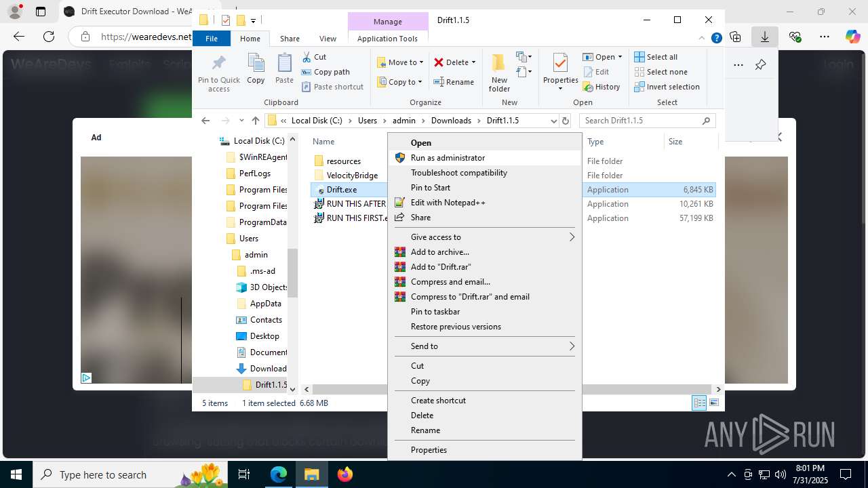
Task: Click the navigation pane scroll up arrow
Action: pos(292,139)
